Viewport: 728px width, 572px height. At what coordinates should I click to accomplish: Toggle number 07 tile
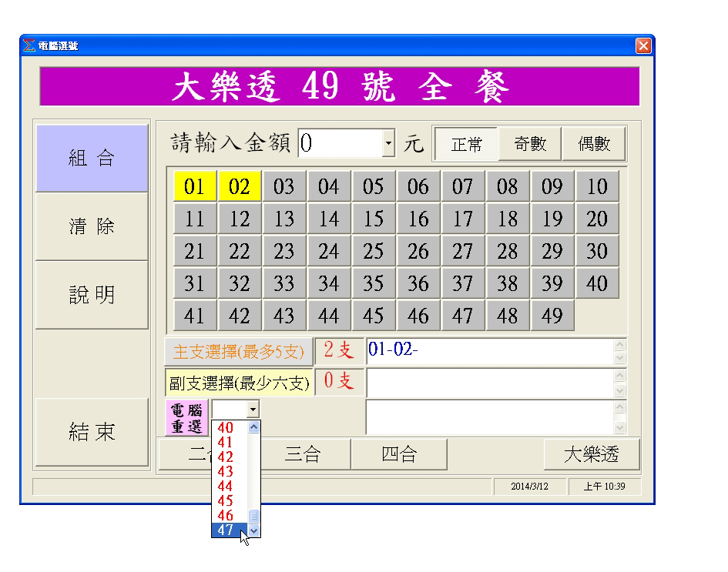[x=462, y=186]
